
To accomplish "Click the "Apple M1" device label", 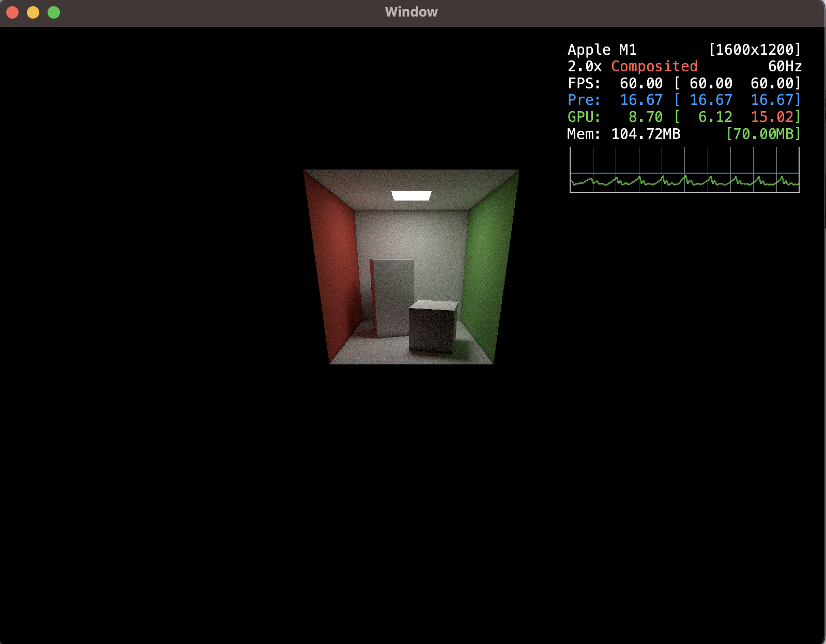I will [x=602, y=50].
